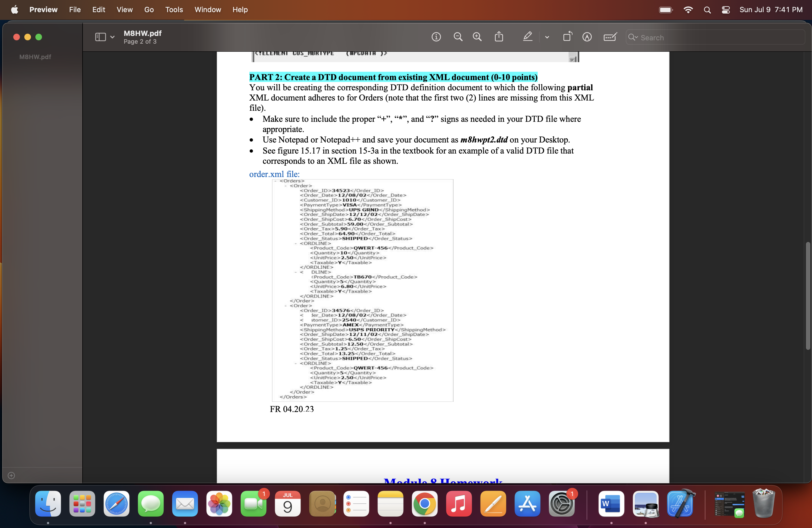Open the Share button
This screenshot has height=528, width=812.
click(x=499, y=37)
